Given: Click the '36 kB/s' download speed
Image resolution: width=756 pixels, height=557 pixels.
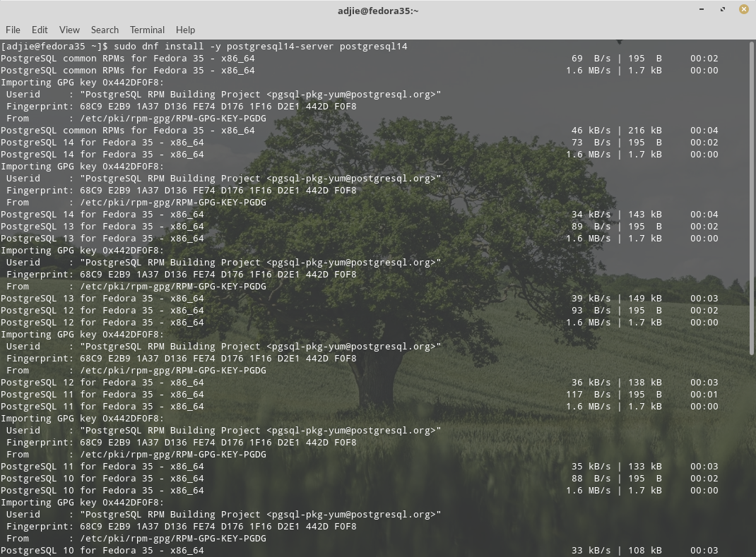Looking at the screenshot, I should coord(591,383).
